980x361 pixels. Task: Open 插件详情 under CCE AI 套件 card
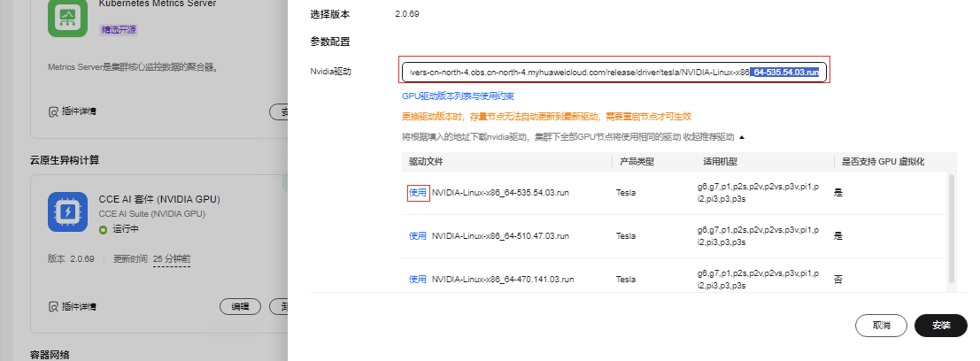[x=73, y=307]
